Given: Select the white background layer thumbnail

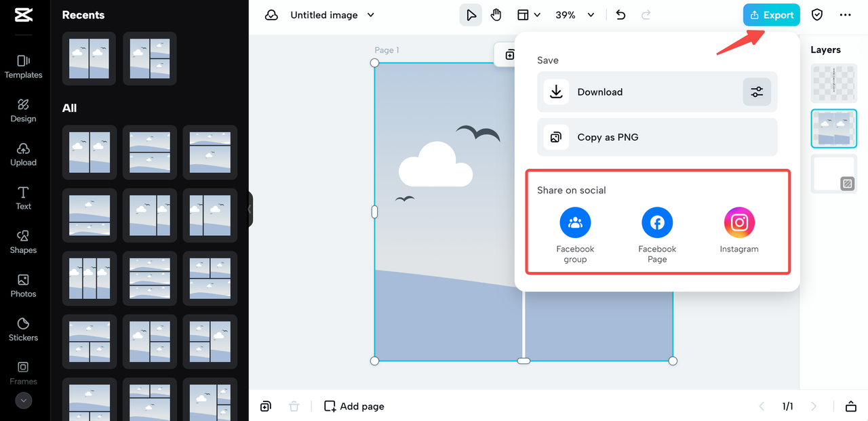Looking at the screenshot, I should coord(834,174).
